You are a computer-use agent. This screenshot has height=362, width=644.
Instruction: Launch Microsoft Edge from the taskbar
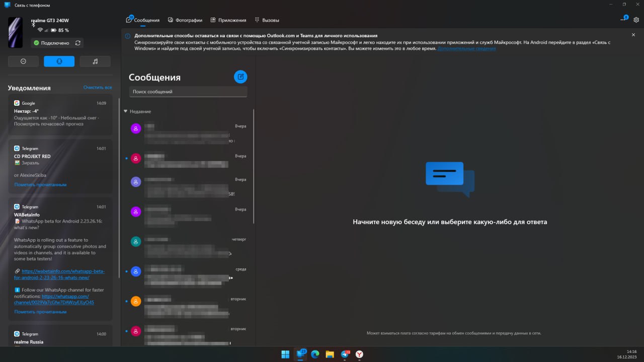pyautogui.click(x=315, y=354)
